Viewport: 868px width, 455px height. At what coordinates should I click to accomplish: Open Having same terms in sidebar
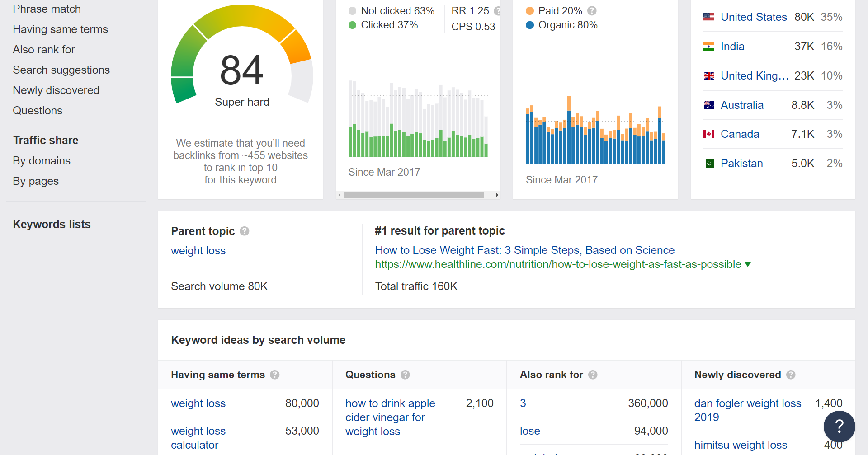point(60,29)
